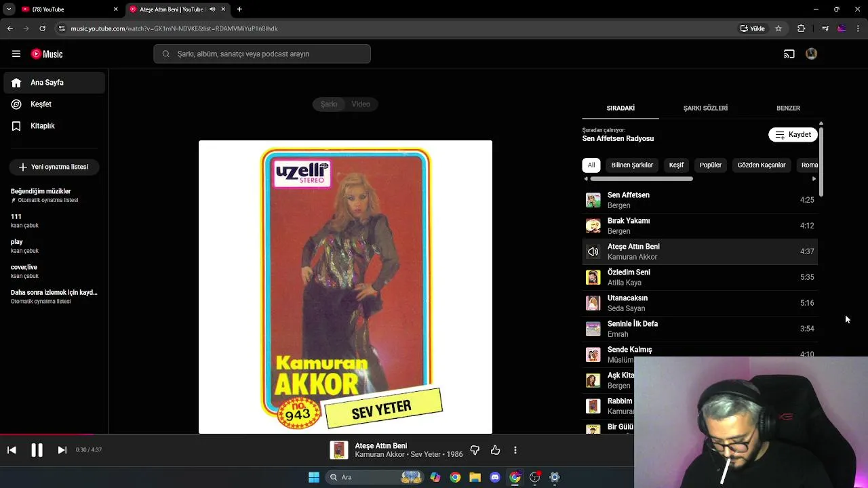The width and height of the screenshot is (868, 488).
Task: Open Copilot from taskbar
Action: [435, 477]
